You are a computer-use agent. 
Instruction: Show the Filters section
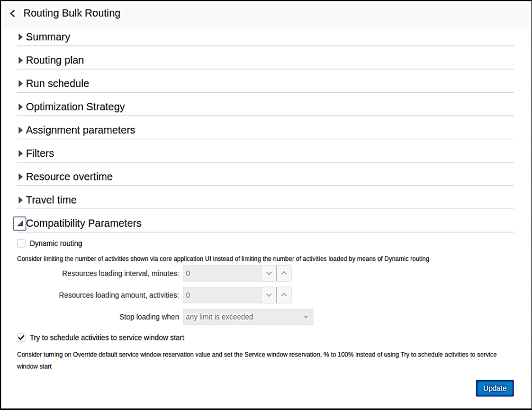(x=20, y=153)
